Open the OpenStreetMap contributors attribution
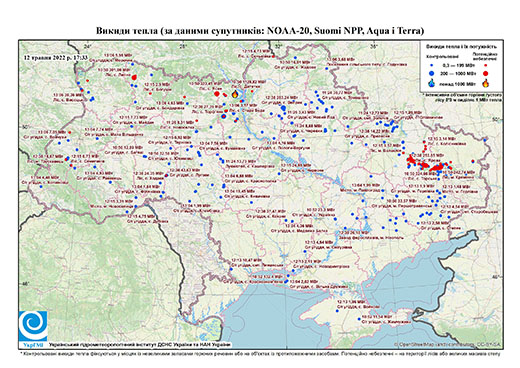Image resolution: width=520 pixels, height=368 pixels. (448, 345)
